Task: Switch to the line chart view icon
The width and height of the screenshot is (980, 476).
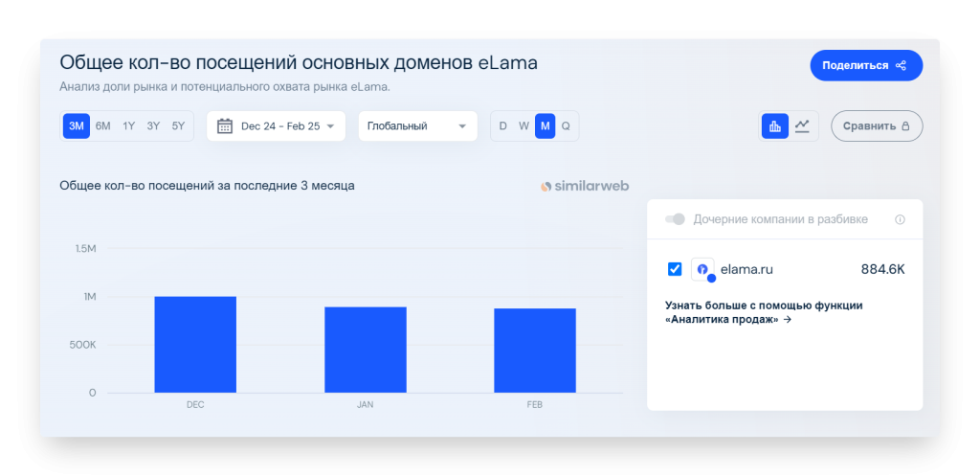Action: point(803,125)
